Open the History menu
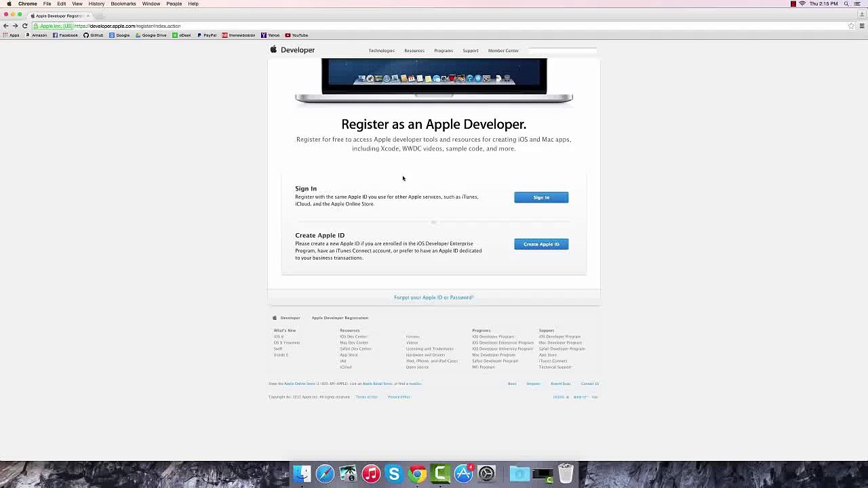This screenshot has height=488, width=868. 96,4
